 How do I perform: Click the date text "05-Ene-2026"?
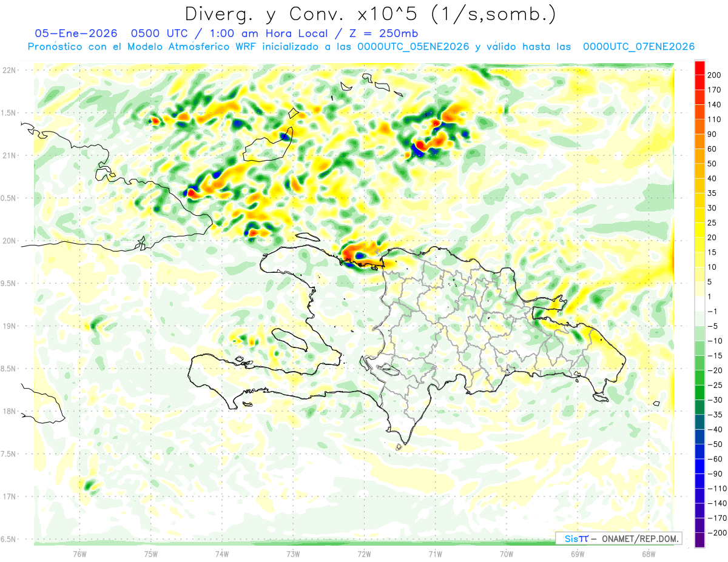click(x=76, y=34)
